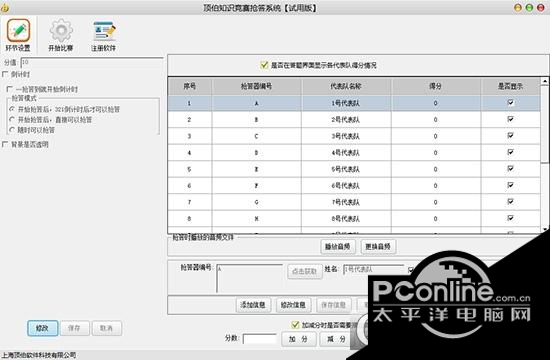The width and height of the screenshot is (550, 360).
Task: Click the 抢答器编号 column header
Action: pyautogui.click(x=256, y=86)
